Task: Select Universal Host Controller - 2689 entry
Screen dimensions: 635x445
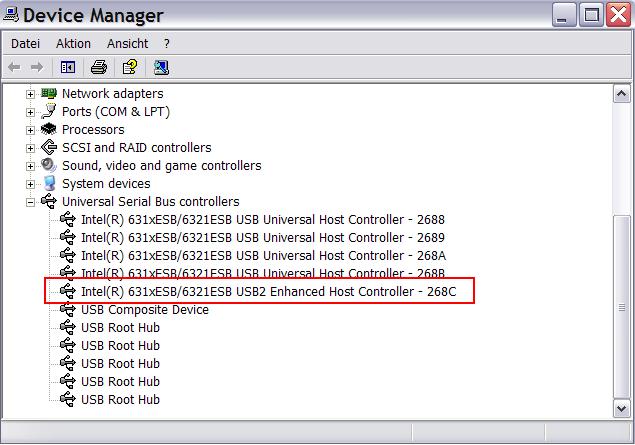Action: (263, 237)
